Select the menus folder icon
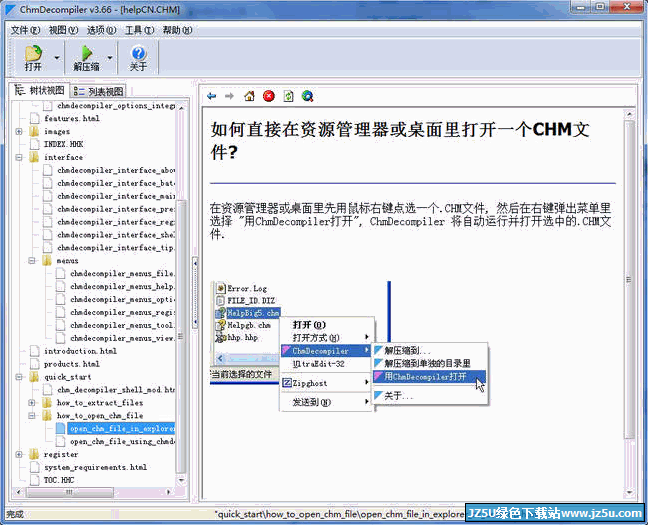 [47, 261]
